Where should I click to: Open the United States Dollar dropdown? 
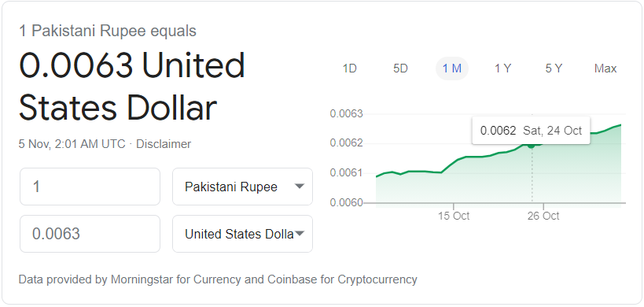tap(242, 234)
